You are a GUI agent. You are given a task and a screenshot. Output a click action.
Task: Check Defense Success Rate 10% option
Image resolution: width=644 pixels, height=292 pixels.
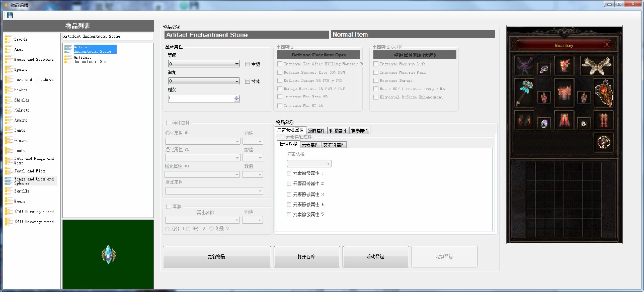click(280, 72)
